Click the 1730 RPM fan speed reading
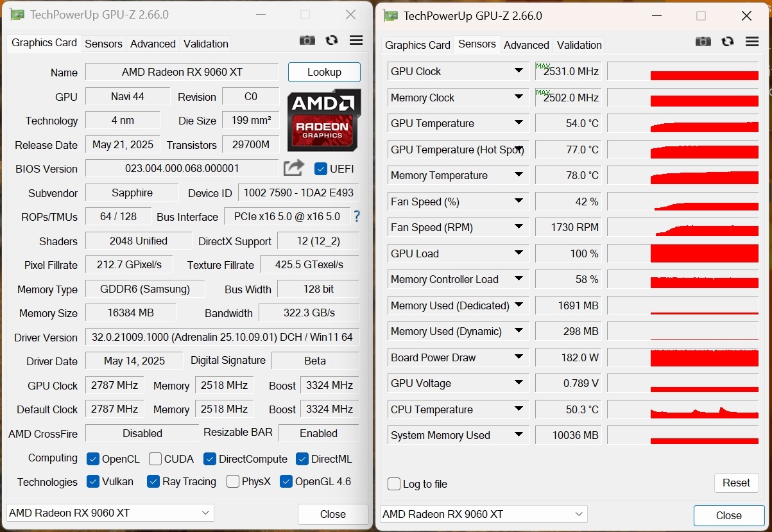 568,227
